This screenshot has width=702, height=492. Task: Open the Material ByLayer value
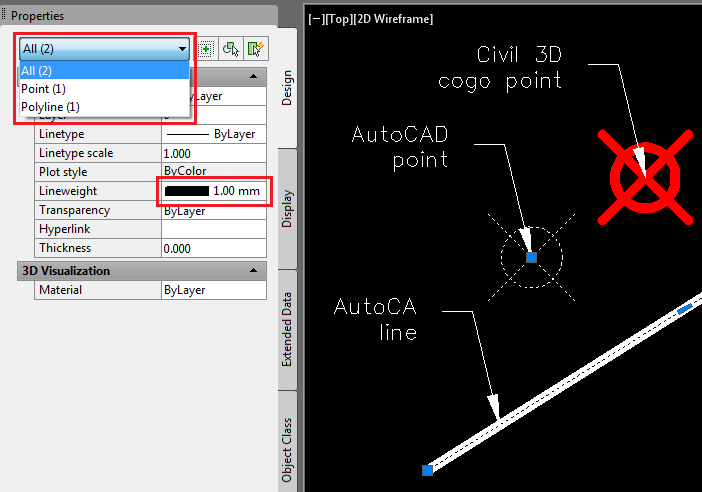click(214, 290)
